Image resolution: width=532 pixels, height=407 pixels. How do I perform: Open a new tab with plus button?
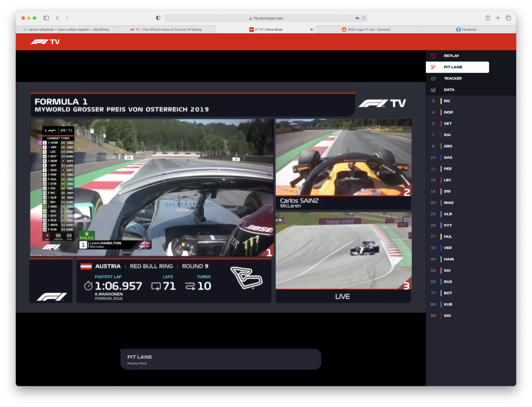pos(498,18)
